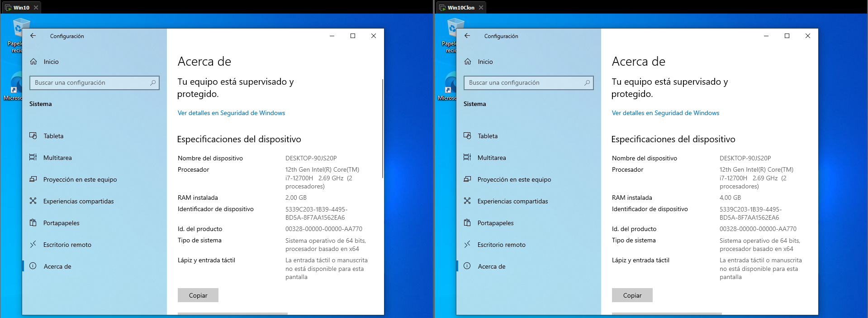This screenshot has width=868, height=318.
Task: Close the Win10Clon VM tab
Action: [x=481, y=7]
